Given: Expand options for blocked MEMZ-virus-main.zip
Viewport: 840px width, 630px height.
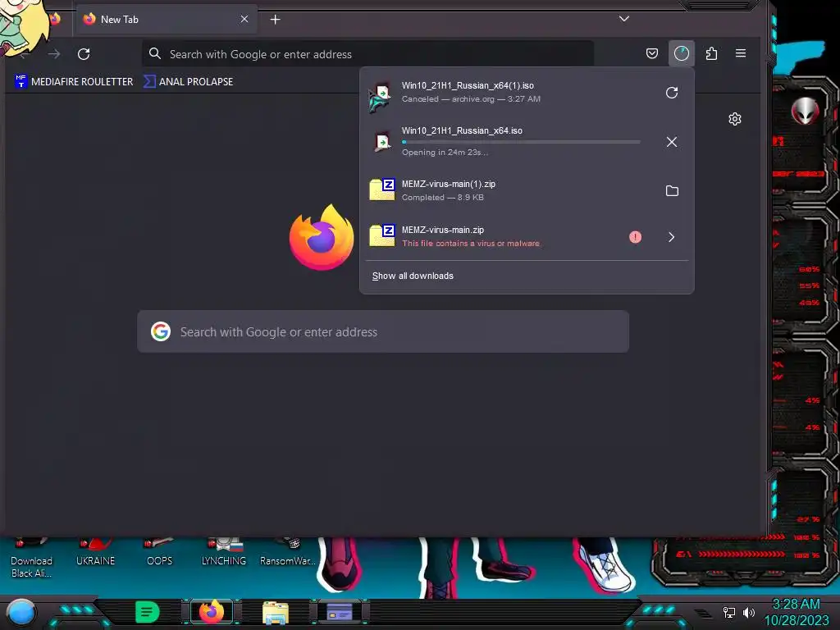Looking at the screenshot, I should pos(672,237).
